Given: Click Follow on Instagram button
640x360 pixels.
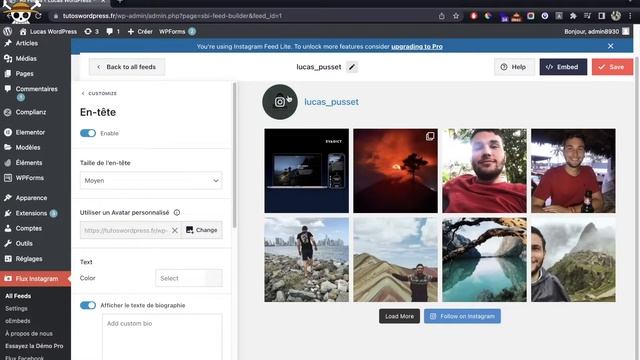Looking at the screenshot, I should [x=462, y=316].
